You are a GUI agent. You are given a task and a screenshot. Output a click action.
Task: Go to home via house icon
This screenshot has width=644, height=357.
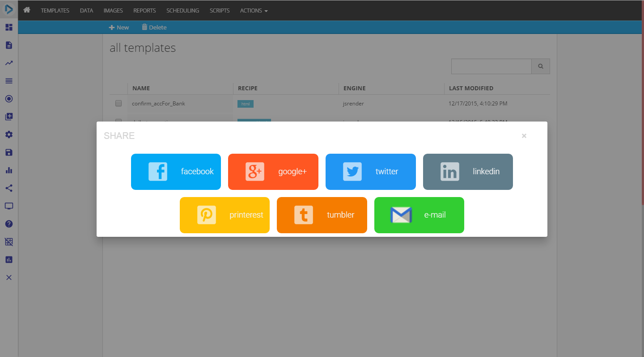point(27,10)
